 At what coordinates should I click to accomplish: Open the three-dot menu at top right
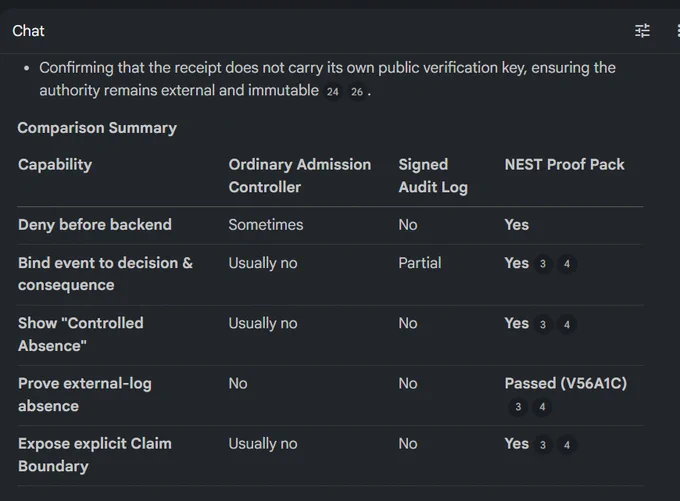click(678, 31)
